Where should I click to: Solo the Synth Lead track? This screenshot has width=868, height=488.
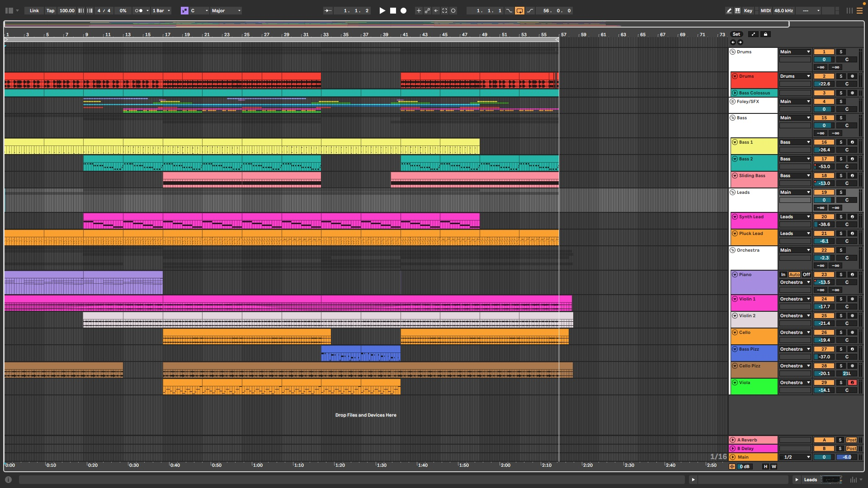pyautogui.click(x=841, y=217)
